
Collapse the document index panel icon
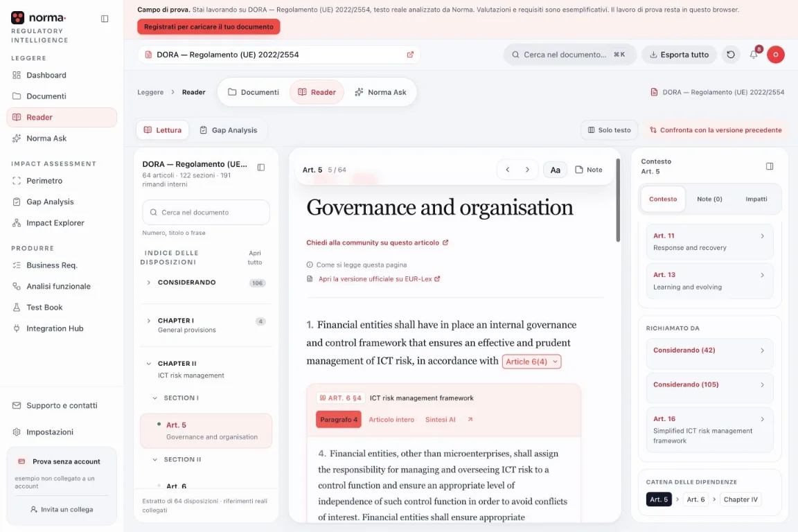point(261,168)
